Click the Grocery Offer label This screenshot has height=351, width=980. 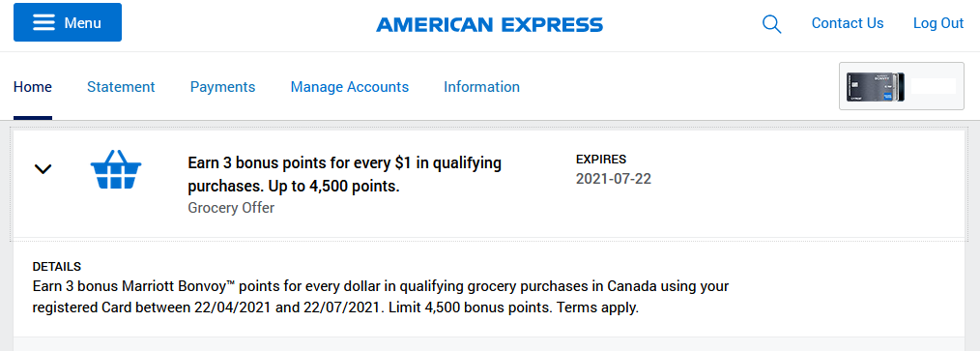click(x=231, y=208)
